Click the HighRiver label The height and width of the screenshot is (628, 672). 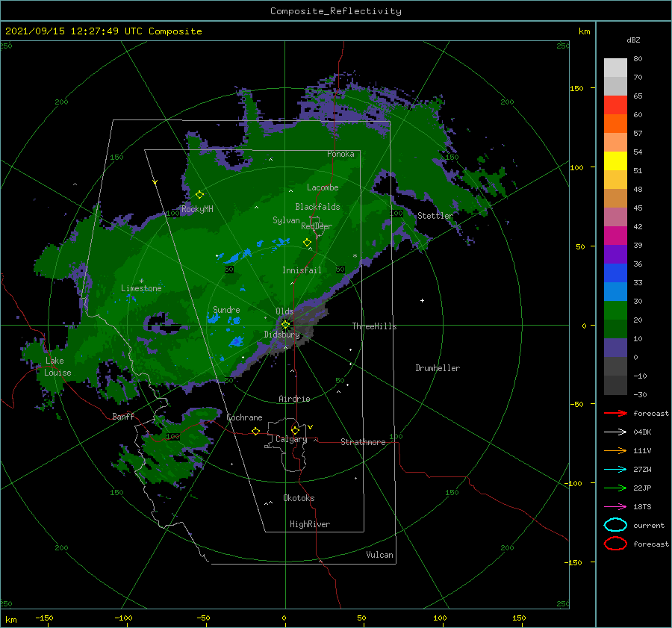(x=310, y=524)
